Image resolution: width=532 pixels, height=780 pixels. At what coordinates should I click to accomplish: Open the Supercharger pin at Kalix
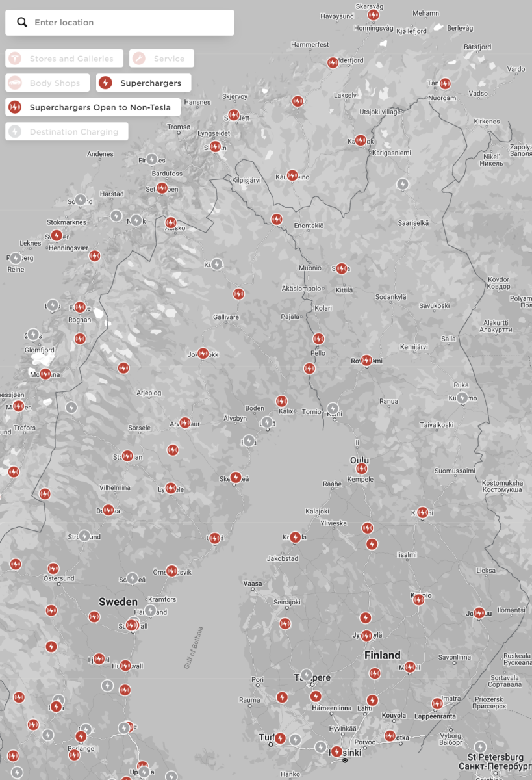click(281, 401)
